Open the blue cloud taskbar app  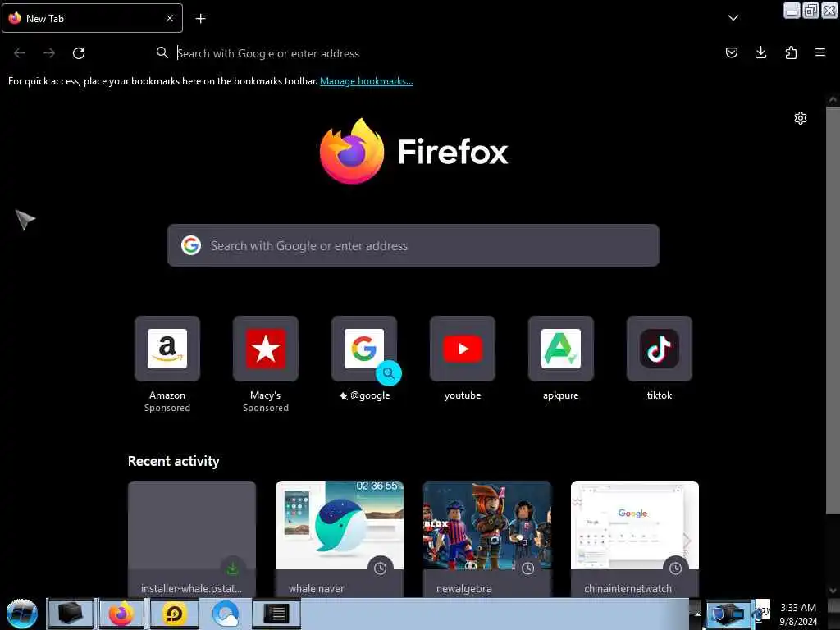tap(226, 614)
